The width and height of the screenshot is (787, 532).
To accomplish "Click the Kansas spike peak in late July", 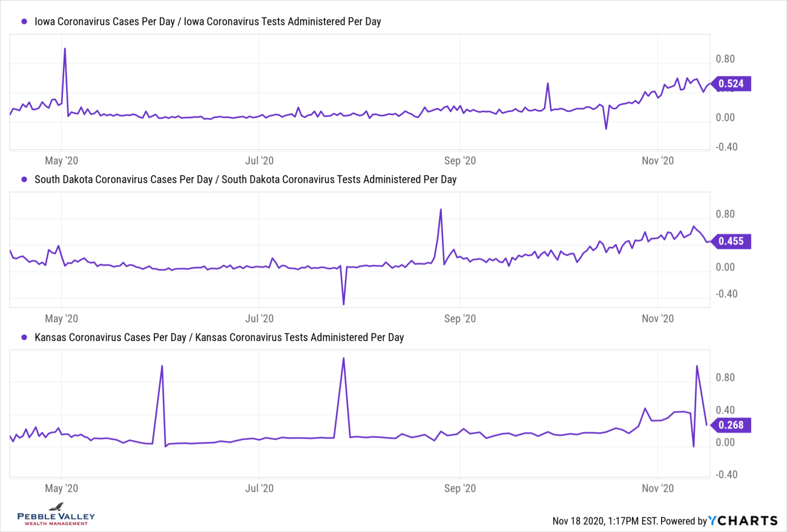I will (x=343, y=358).
